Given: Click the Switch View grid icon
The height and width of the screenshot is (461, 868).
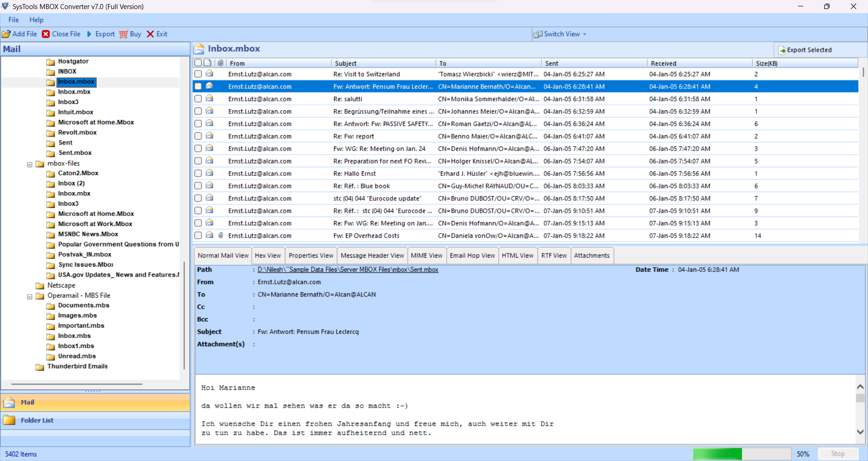Looking at the screenshot, I should [538, 34].
